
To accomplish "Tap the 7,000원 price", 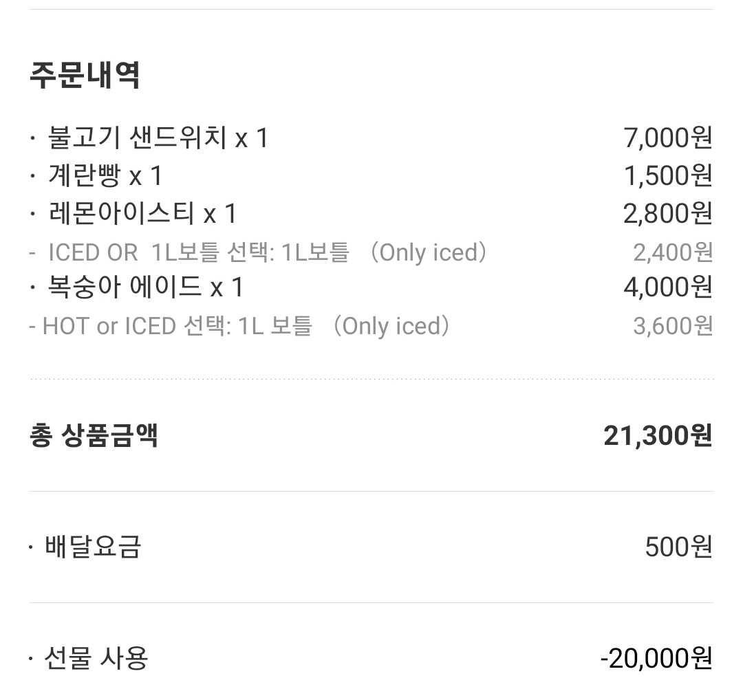I will click(x=668, y=138).
